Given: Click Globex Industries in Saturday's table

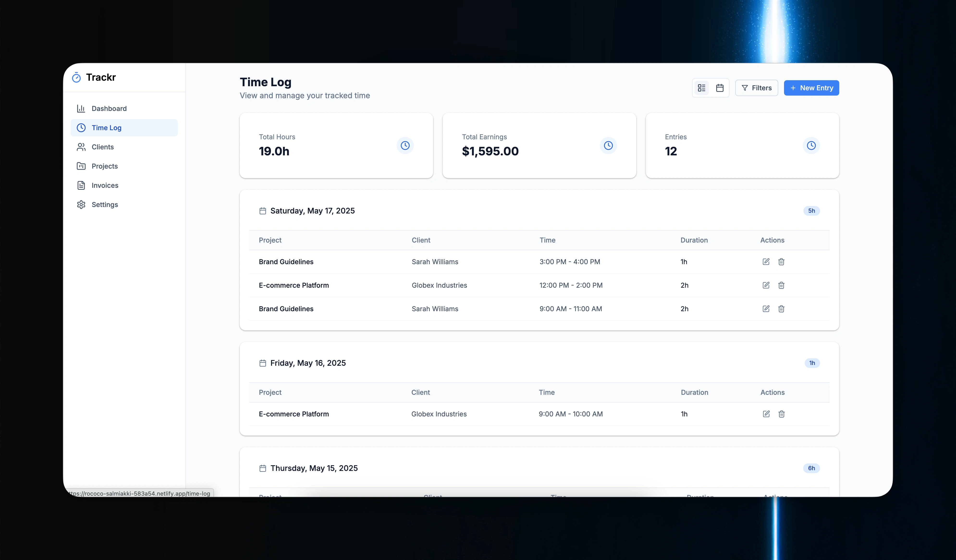Looking at the screenshot, I should (x=439, y=285).
